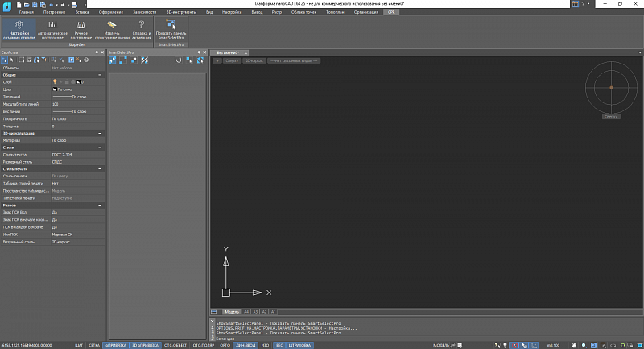
Task: Toggle СЕТКА grid mode in status bar
Action: click(x=94, y=345)
